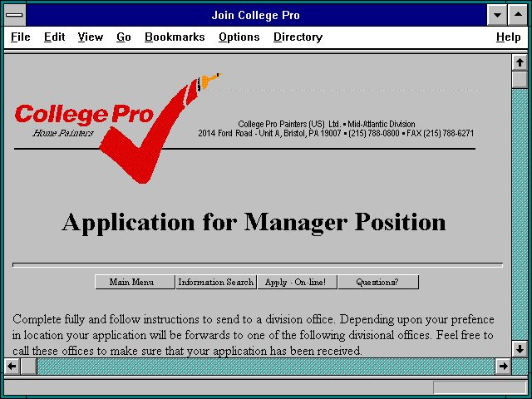
Task: Open the Directory menu
Action: [x=298, y=37]
